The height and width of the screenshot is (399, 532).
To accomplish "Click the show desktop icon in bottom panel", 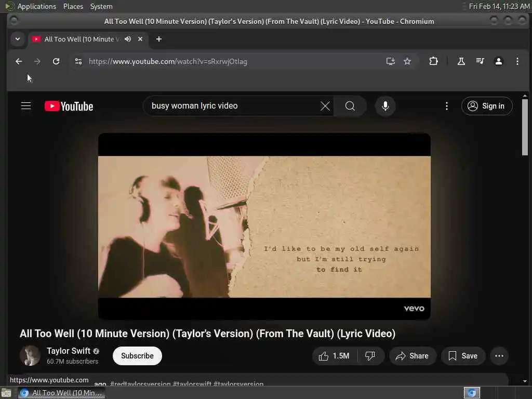I will tap(6, 393).
